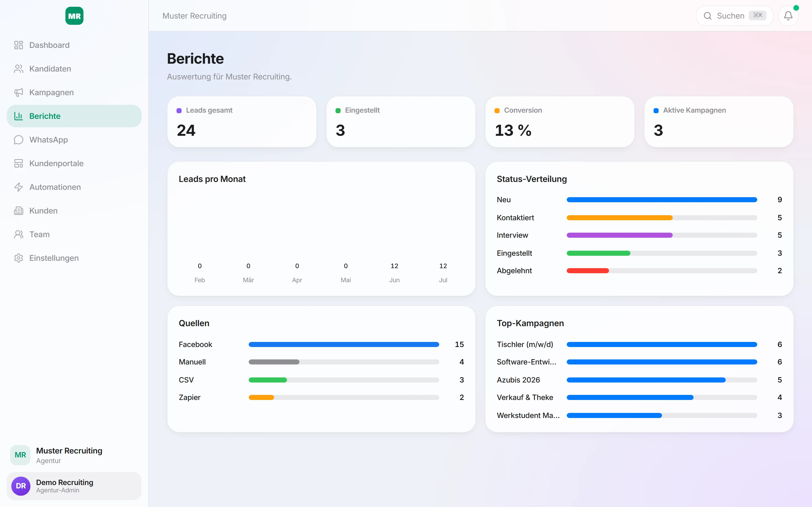Click the Kampagnen megaphone icon
Image resolution: width=812 pixels, height=507 pixels.
tap(18, 92)
